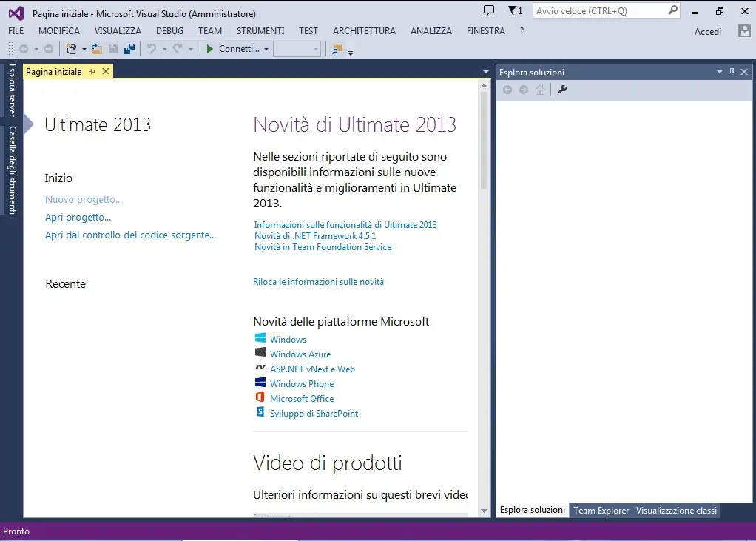Click the Windows Azure logo icon
Image resolution: width=756 pixels, height=541 pixels.
coord(260,352)
